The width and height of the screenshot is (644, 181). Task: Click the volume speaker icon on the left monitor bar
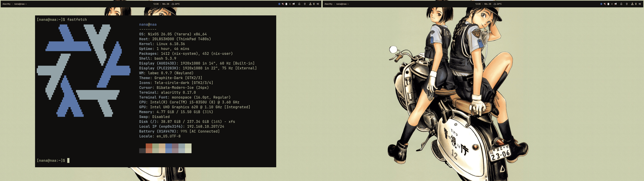(x=318, y=4)
